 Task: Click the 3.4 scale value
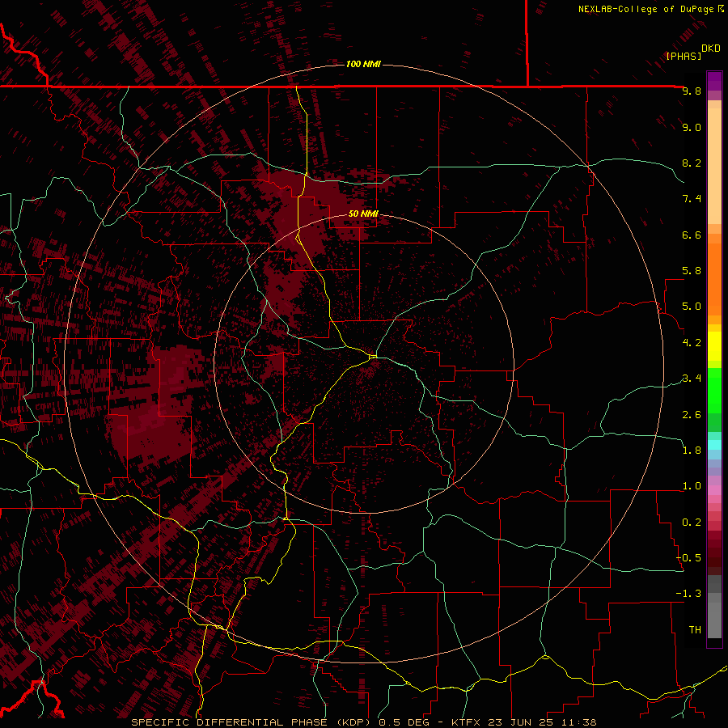[692, 379]
